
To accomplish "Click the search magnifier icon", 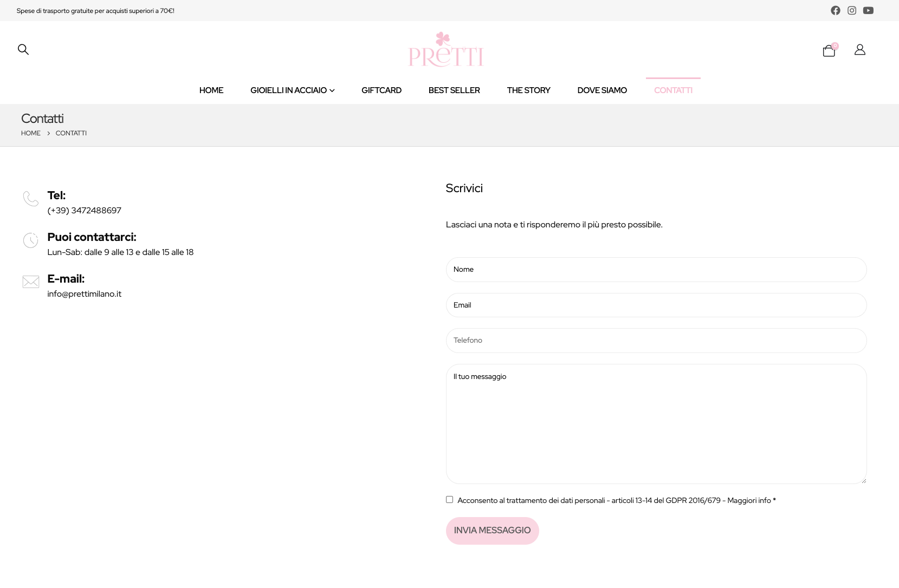I will tap(23, 49).
